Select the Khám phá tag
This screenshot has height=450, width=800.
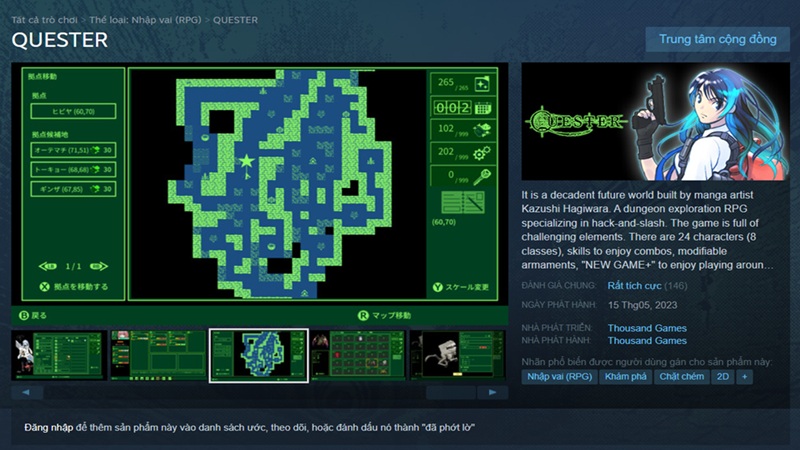pyautogui.click(x=626, y=377)
